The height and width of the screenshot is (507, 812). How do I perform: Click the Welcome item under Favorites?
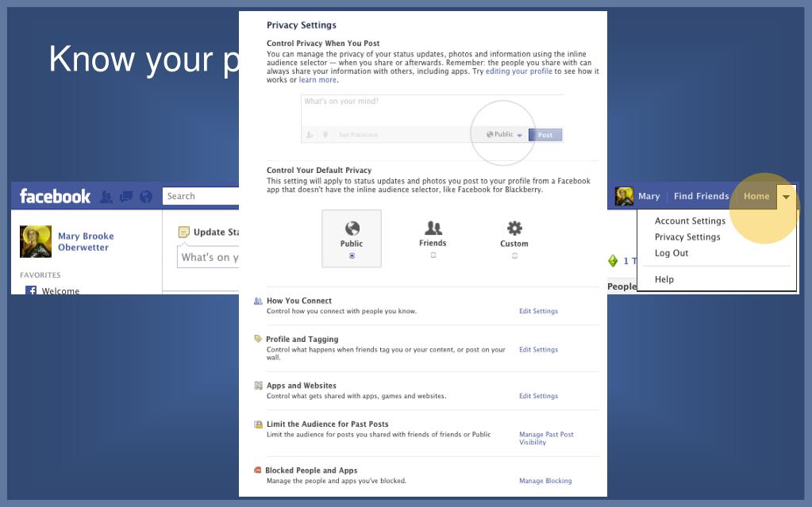(60, 290)
